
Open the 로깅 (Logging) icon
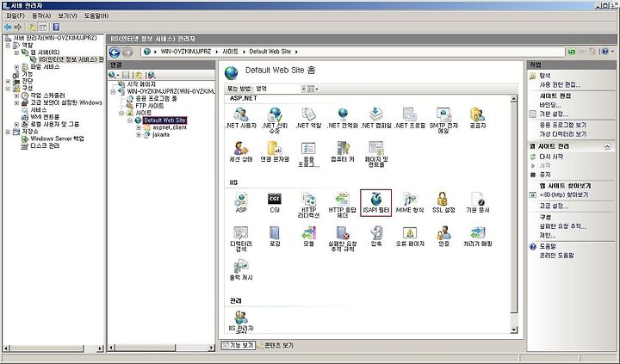click(x=275, y=237)
